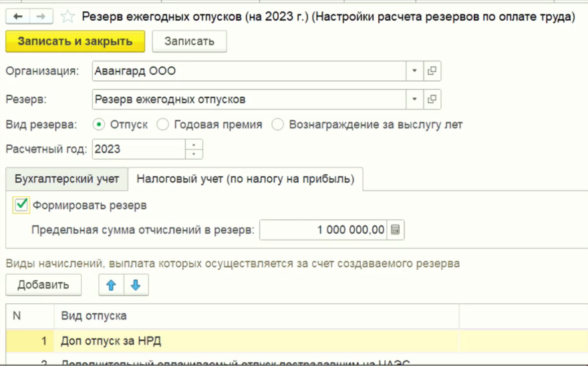Add form to favorites with star icon
Image resolution: width=588 pixels, height=366 pixels.
(x=67, y=17)
